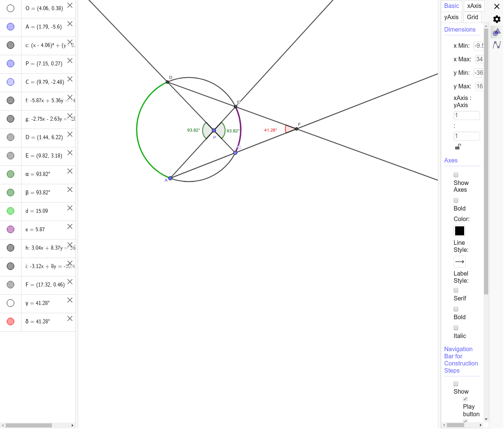The width and height of the screenshot is (504, 429).
Task: Select the object properties triangle icon
Action: pyautogui.click(x=497, y=32)
